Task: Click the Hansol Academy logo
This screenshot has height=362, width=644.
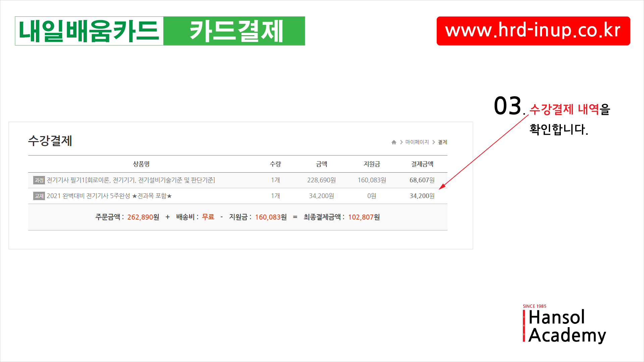Action: pos(565,324)
